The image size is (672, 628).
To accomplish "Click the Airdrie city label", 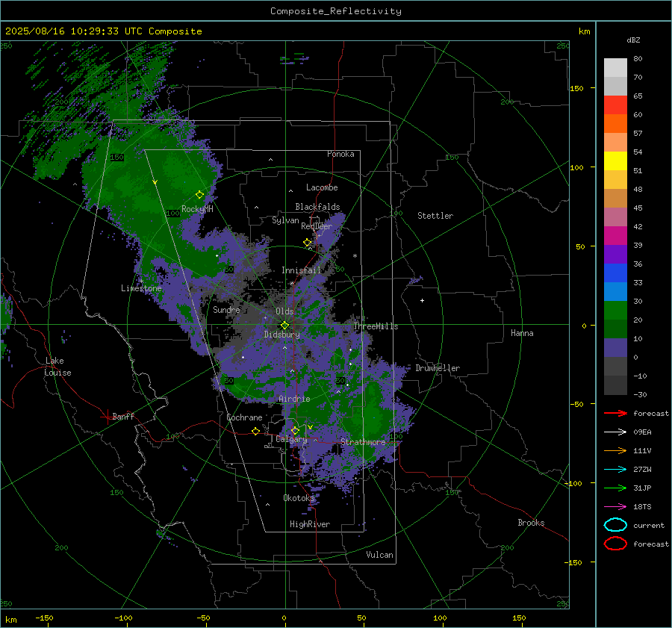I will tap(294, 399).
